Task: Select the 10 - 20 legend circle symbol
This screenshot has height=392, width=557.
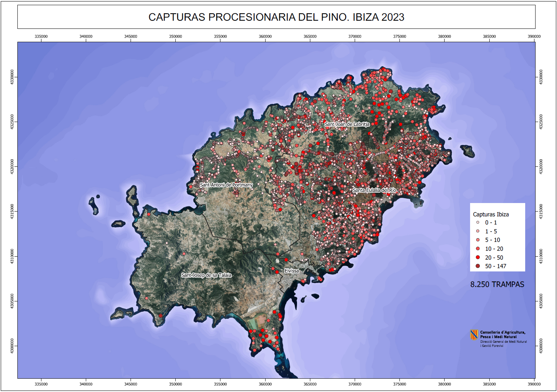Action: (477, 249)
